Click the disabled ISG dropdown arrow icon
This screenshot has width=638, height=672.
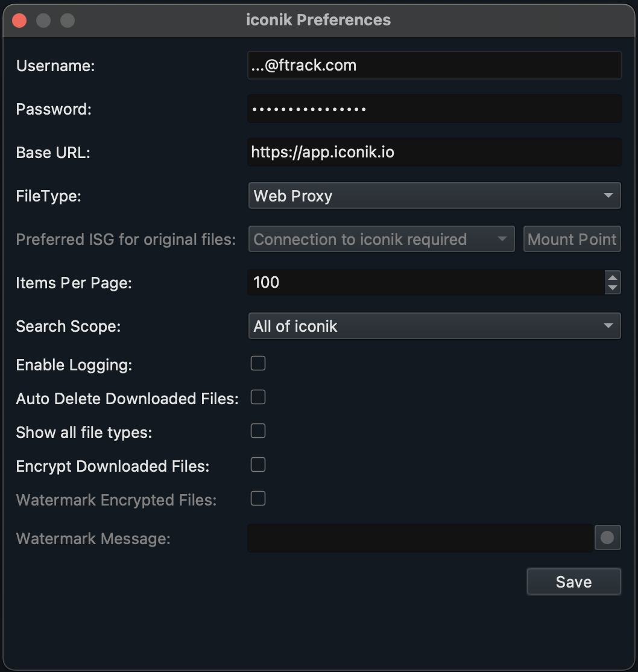point(504,239)
